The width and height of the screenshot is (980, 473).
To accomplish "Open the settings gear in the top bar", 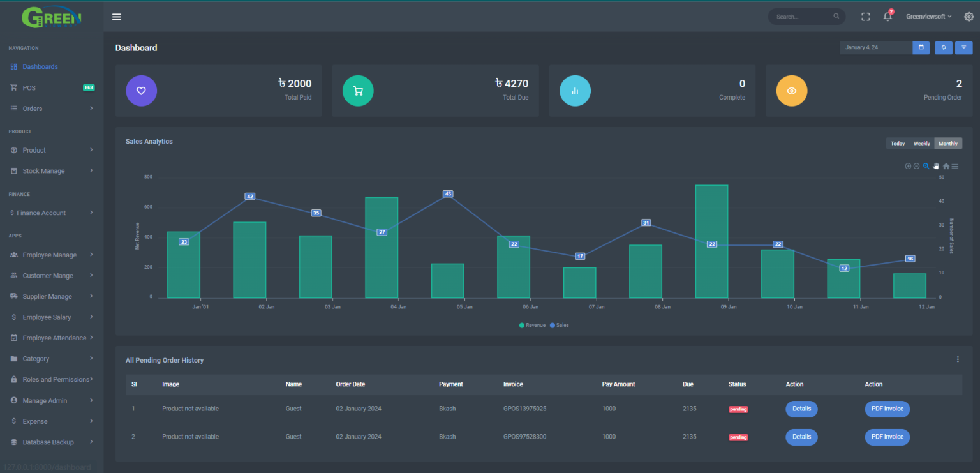I will [x=969, y=17].
